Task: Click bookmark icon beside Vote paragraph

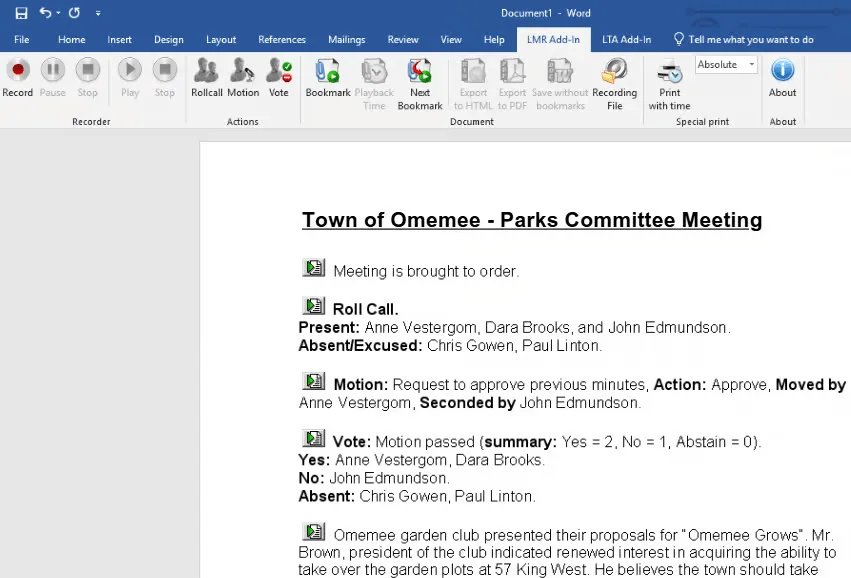Action: click(314, 438)
